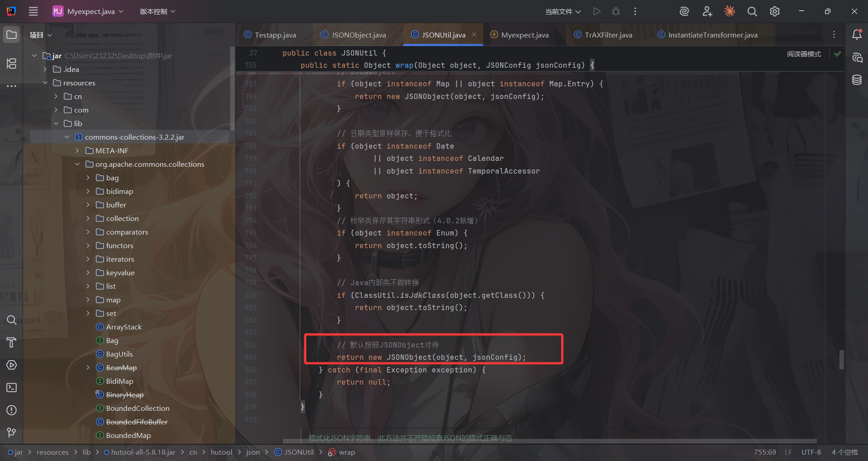Open the Problems tool window icon
Screen dimensions: 868x461
(x=12, y=410)
